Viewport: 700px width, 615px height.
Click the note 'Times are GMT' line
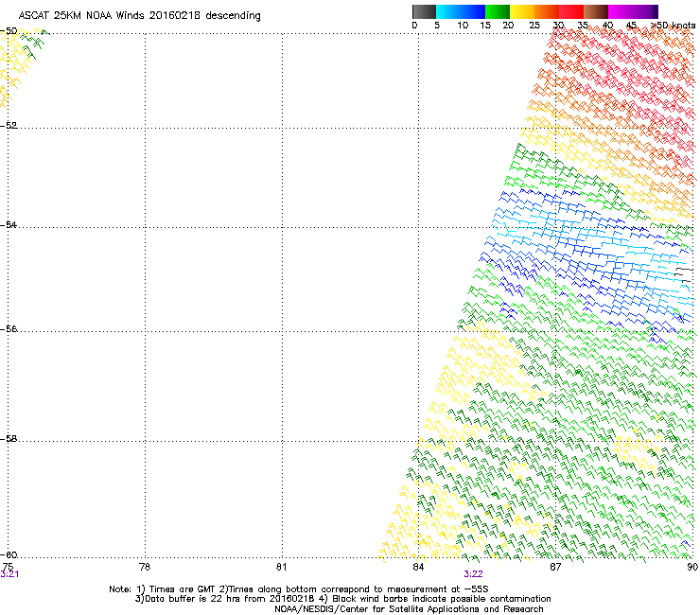pyautogui.click(x=299, y=589)
